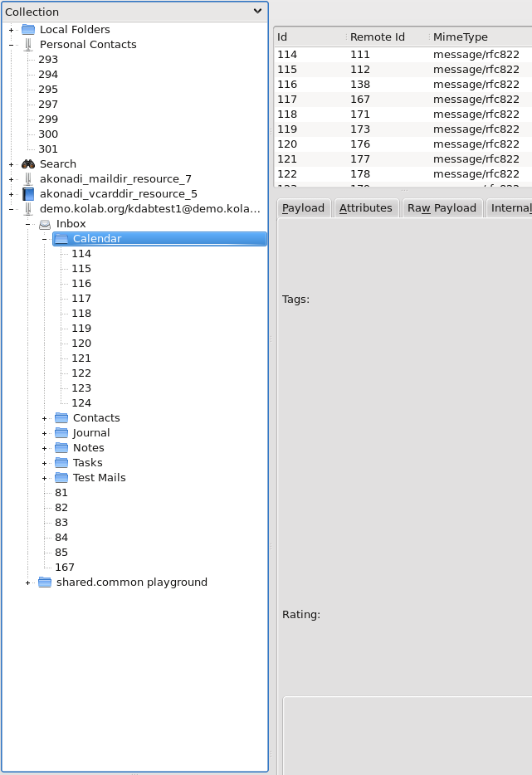Click the Inbox mail tray icon
Image resolution: width=532 pixels, height=775 pixels.
[45, 224]
